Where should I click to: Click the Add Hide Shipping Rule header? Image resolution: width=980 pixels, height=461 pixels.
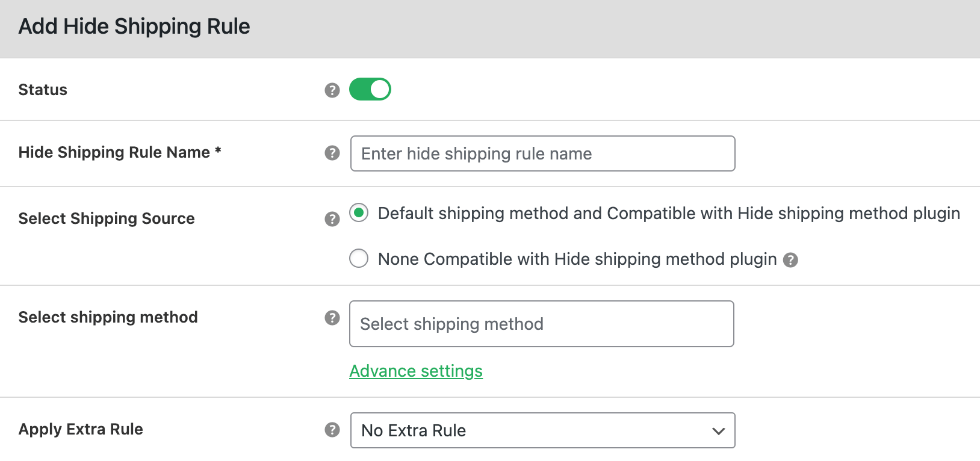(x=135, y=26)
